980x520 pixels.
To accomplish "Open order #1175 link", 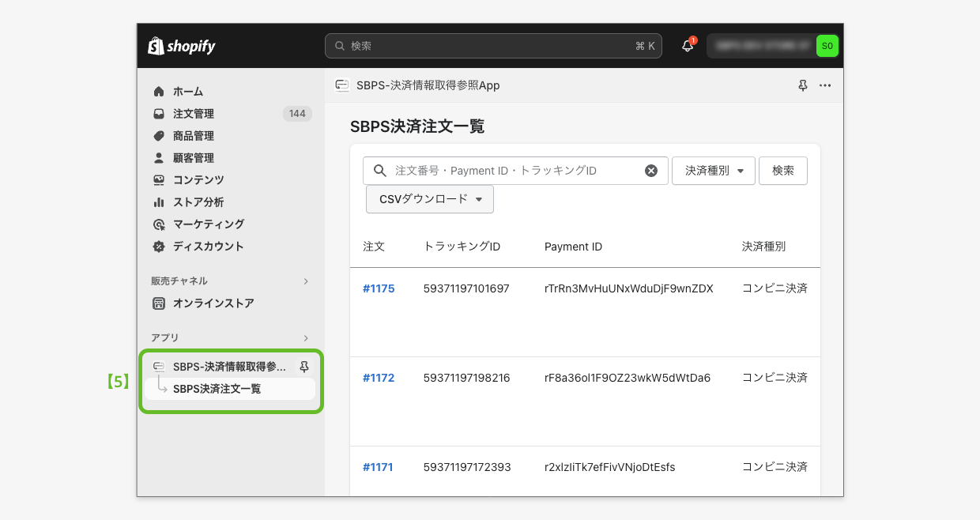I will [x=379, y=288].
